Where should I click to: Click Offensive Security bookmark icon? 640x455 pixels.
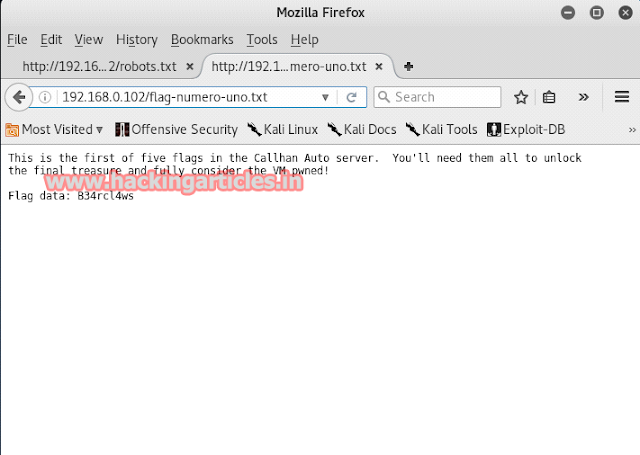coord(122,130)
